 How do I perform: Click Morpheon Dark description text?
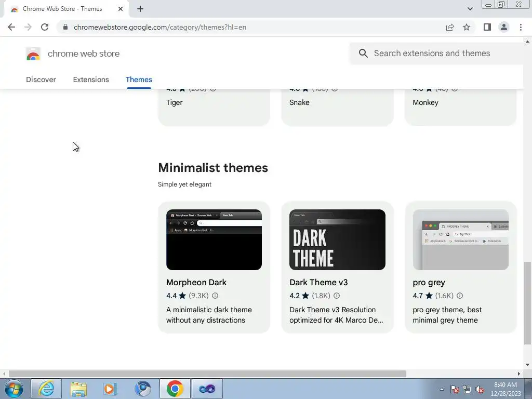point(209,315)
